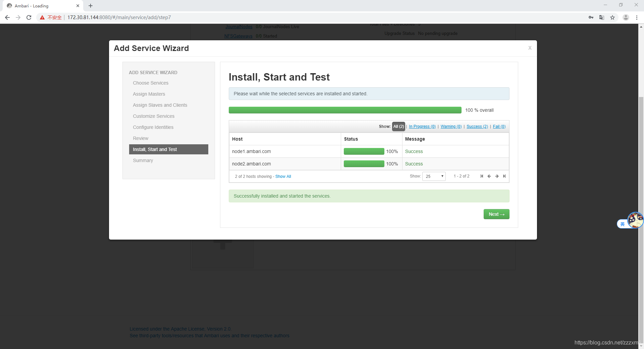Click the translate page icon
Image resolution: width=644 pixels, height=349 pixels.
(x=602, y=17)
